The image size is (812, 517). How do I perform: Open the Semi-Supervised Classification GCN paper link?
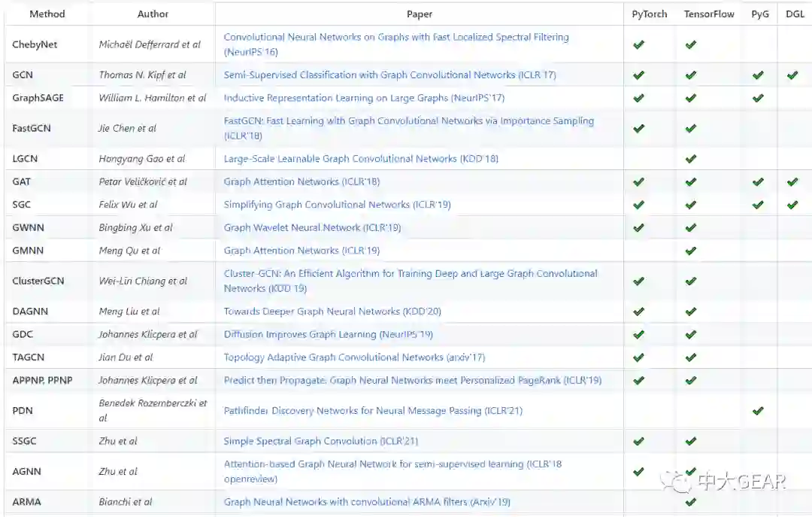click(x=389, y=75)
